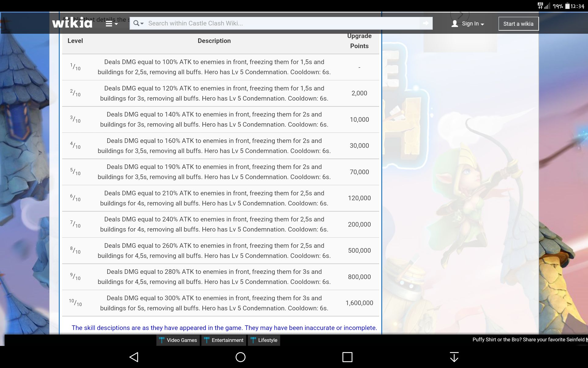Image resolution: width=588 pixels, height=368 pixels.
Task: Click the user avatar icon
Action: (x=455, y=24)
